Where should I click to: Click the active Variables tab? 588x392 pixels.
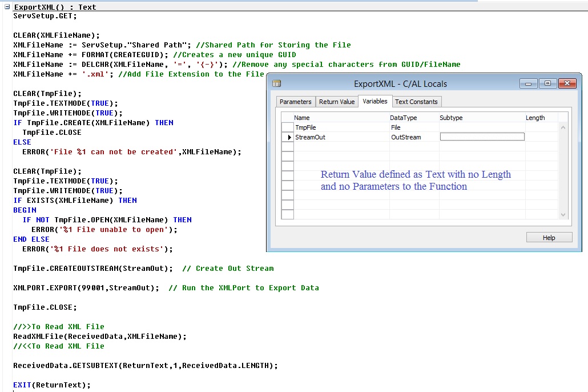coord(375,102)
